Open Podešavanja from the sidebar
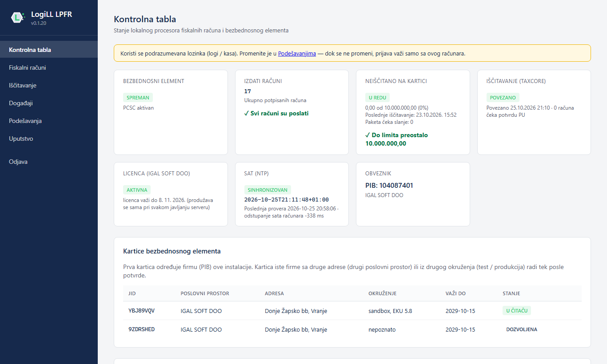Viewport: 607px width, 364px height. point(49,121)
